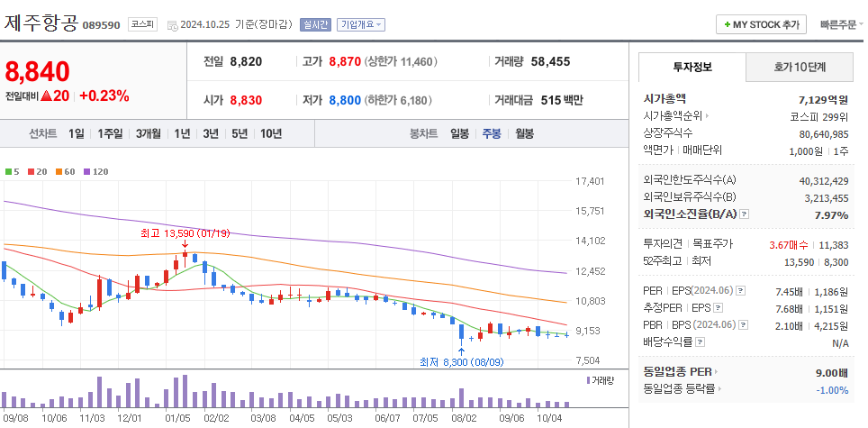Viewport: 868px width, 428px height.
Task: Click the orange 60-day moving average legend
Action: coord(65,171)
